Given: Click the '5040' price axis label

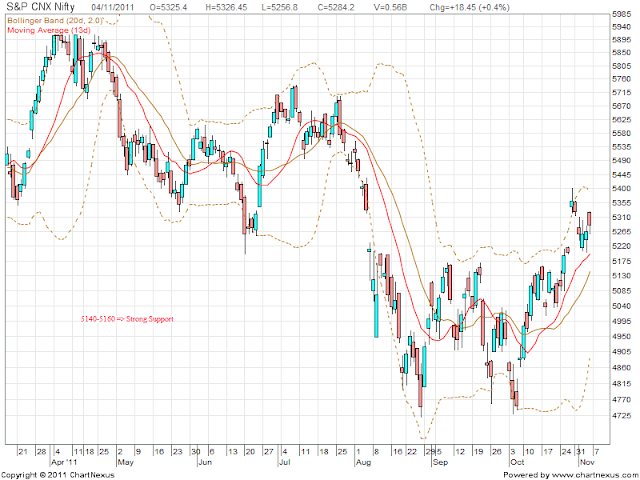Looking at the screenshot, I should point(622,306).
